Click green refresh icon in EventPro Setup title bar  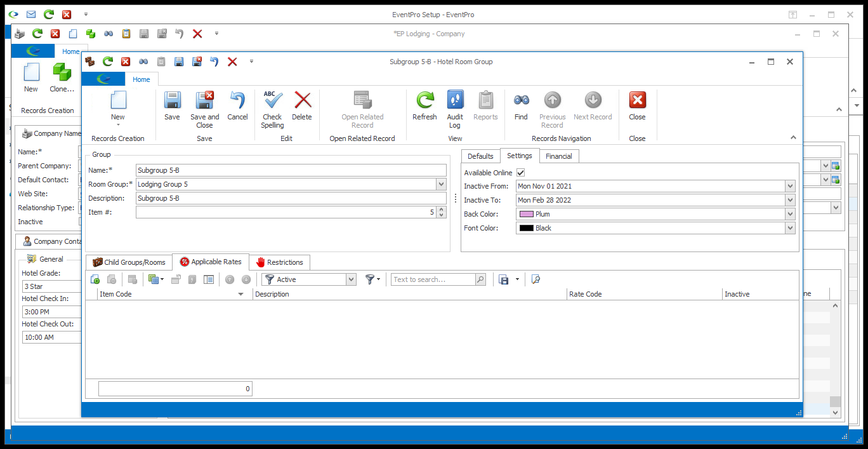coord(49,15)
